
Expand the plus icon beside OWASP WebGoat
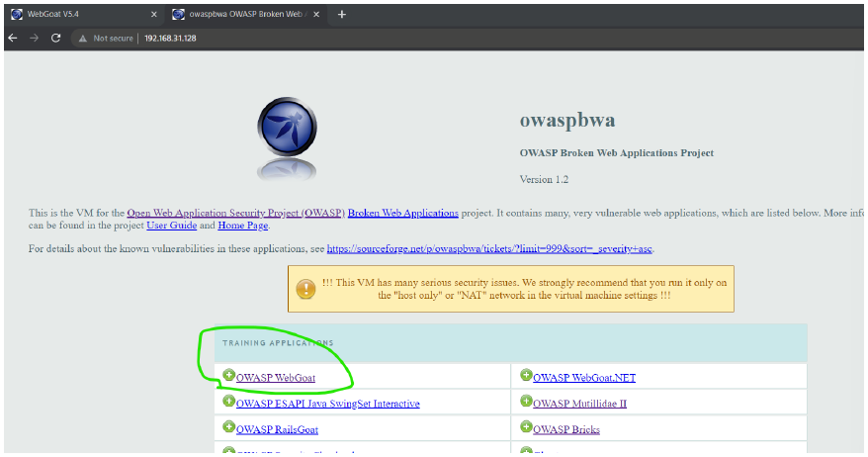click(x=228, y=375)
